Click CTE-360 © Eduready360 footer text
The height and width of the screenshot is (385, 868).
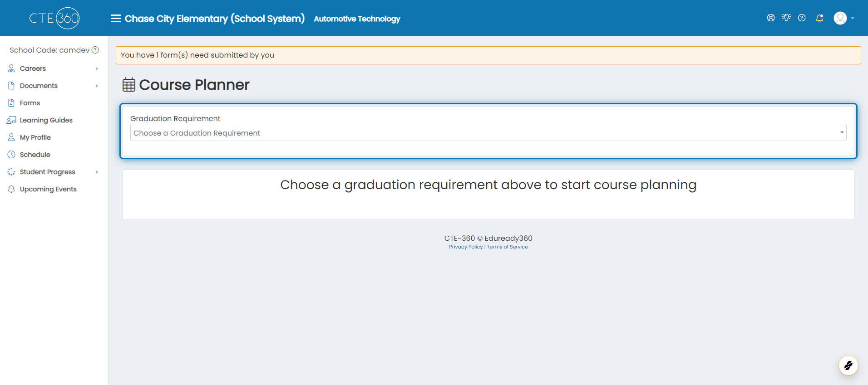(x=488, y=238)
